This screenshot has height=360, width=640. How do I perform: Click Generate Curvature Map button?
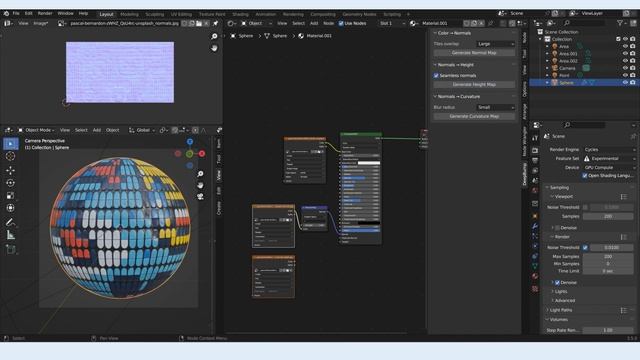point(474,116)
